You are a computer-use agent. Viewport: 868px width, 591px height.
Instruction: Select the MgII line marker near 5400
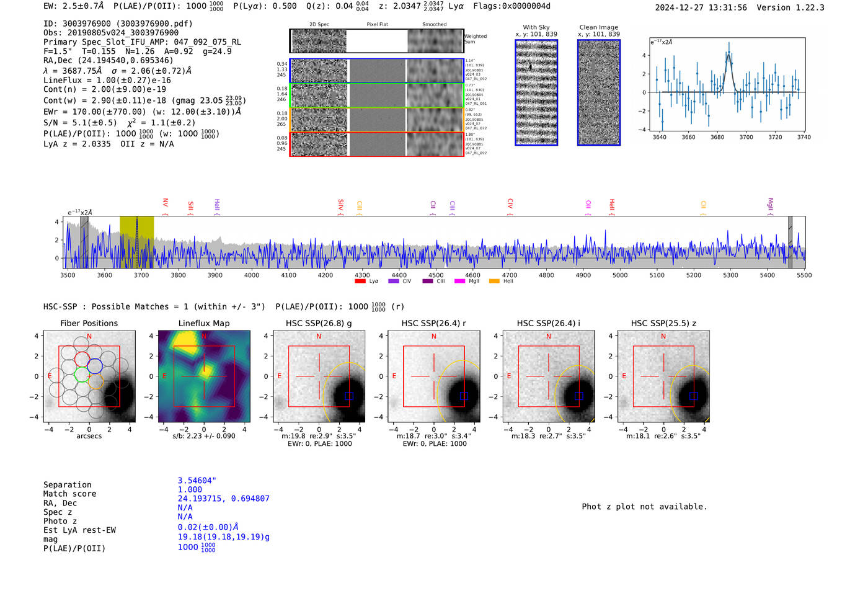point(771,206)
